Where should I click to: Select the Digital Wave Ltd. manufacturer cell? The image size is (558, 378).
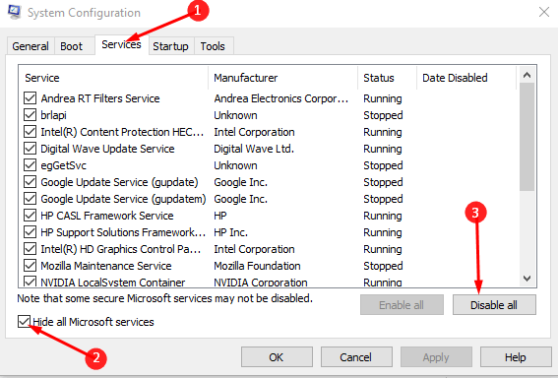point(254,148)
